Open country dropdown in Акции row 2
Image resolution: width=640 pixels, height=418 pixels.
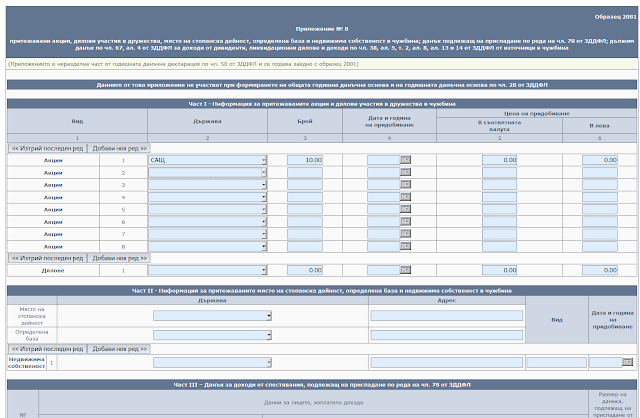click(x=207, y=173)
